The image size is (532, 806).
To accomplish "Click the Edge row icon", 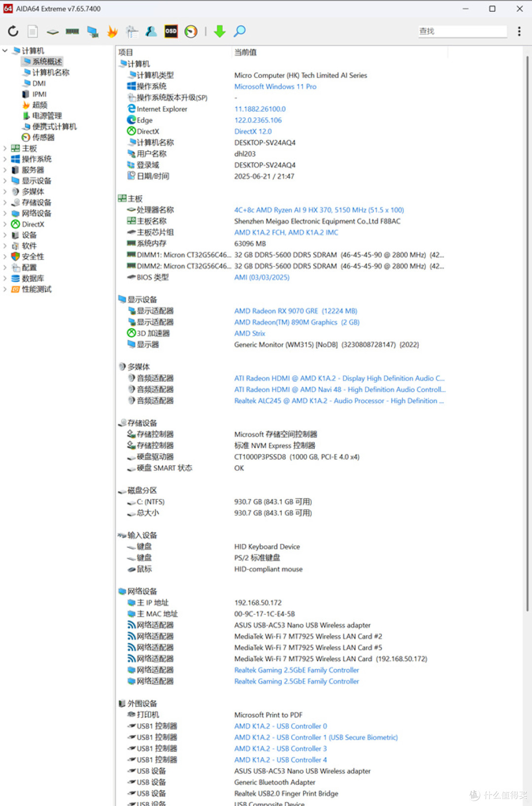I will pyautogui.click(x=132, y=120).
